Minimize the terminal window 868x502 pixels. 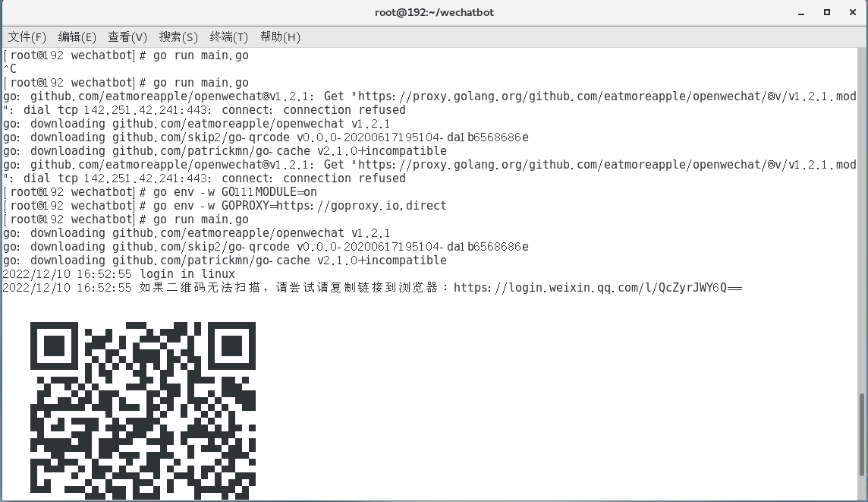[x=802, y=12]
